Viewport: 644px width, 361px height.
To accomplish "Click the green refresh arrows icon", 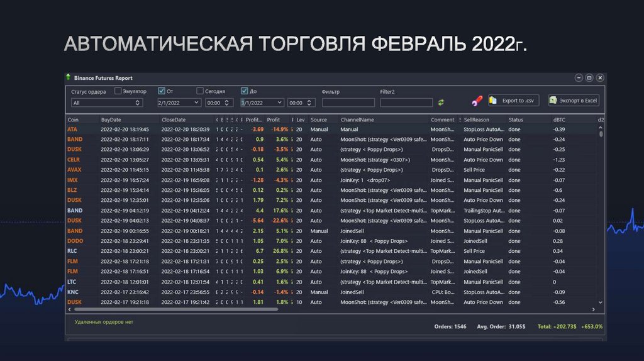I will pyautogui.click(x=441, y=103).
